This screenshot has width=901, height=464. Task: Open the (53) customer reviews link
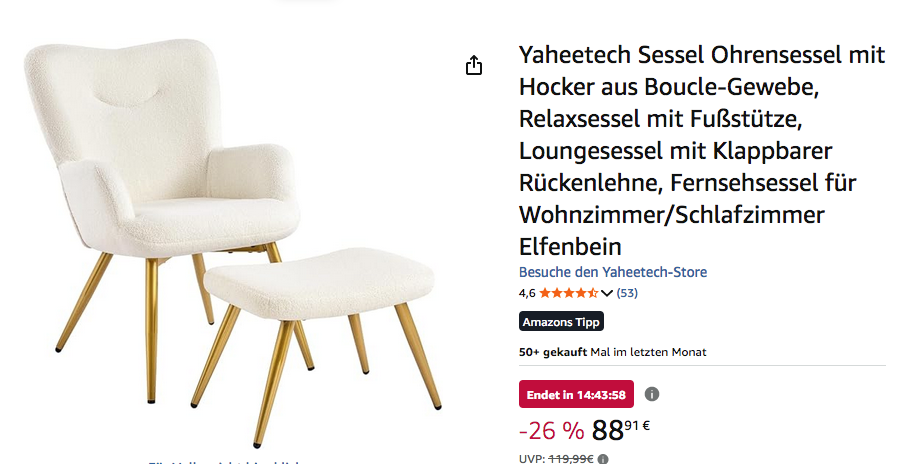(x=627, y=293)
